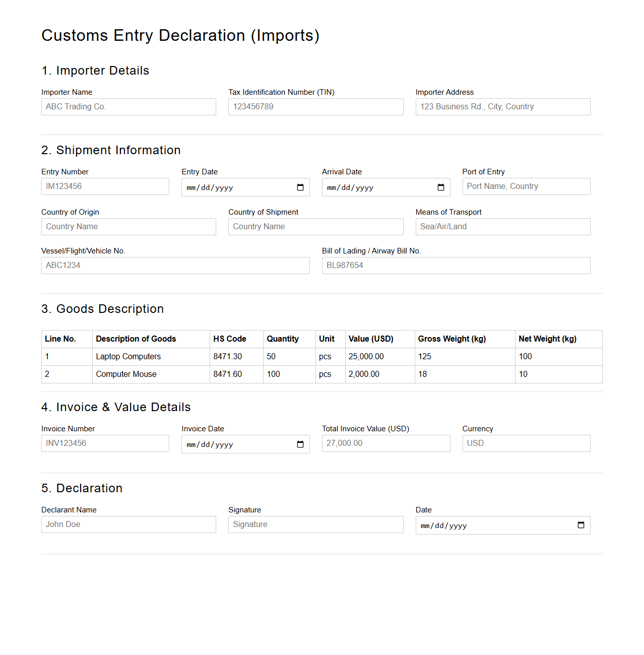Click the Laptop Computers description cell
The width and height of the screenshot is (644, 655).
[x=128, y=356]
